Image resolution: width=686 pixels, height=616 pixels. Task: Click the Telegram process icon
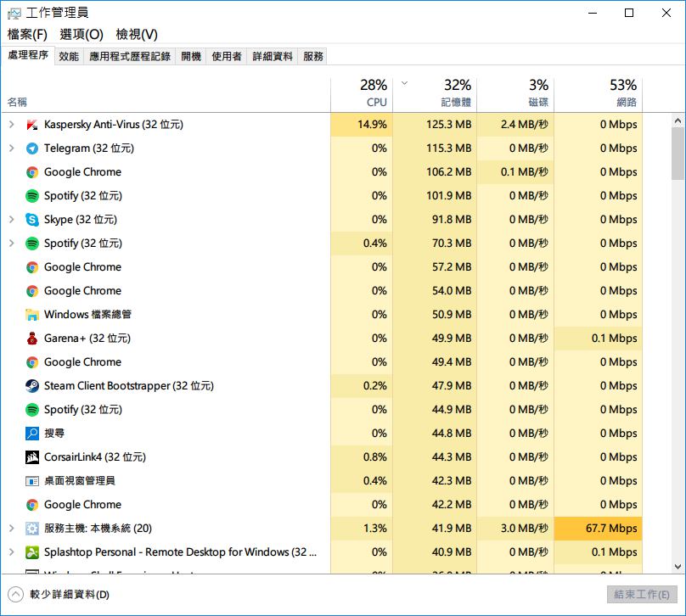click(x=32, y=148)
